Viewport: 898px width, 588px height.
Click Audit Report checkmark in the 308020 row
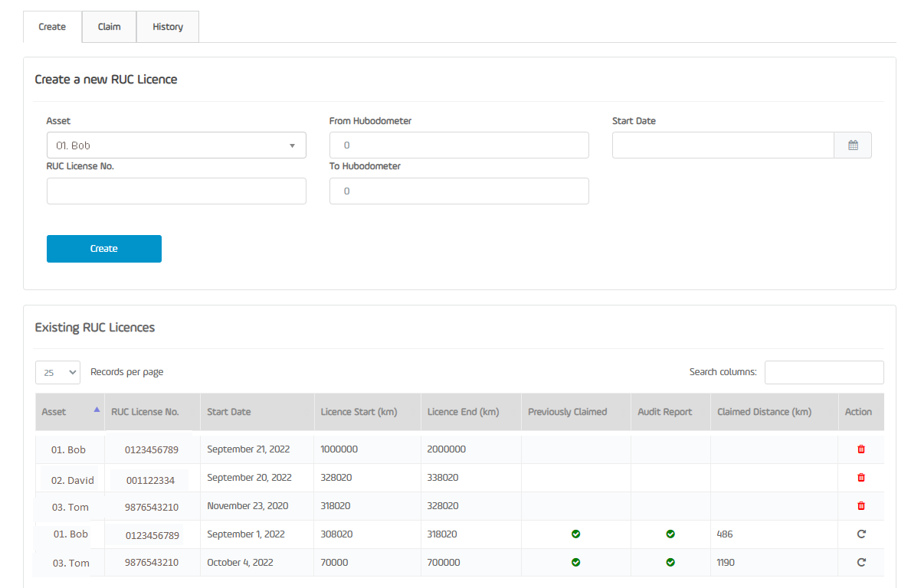[x=670, y=534]
